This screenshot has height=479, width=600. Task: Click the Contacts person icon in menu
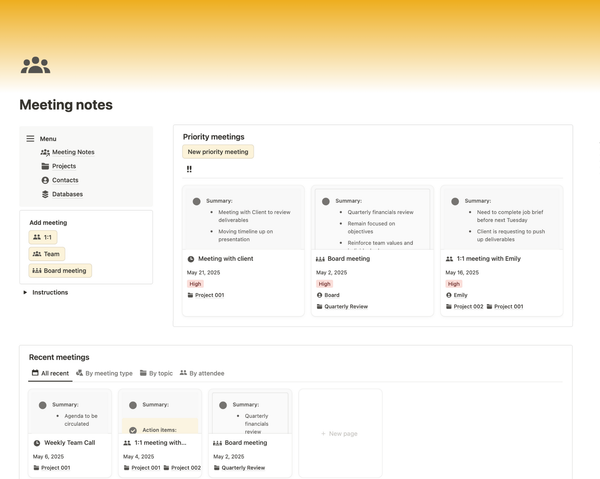pyautogui.click(x=45, y=180)
